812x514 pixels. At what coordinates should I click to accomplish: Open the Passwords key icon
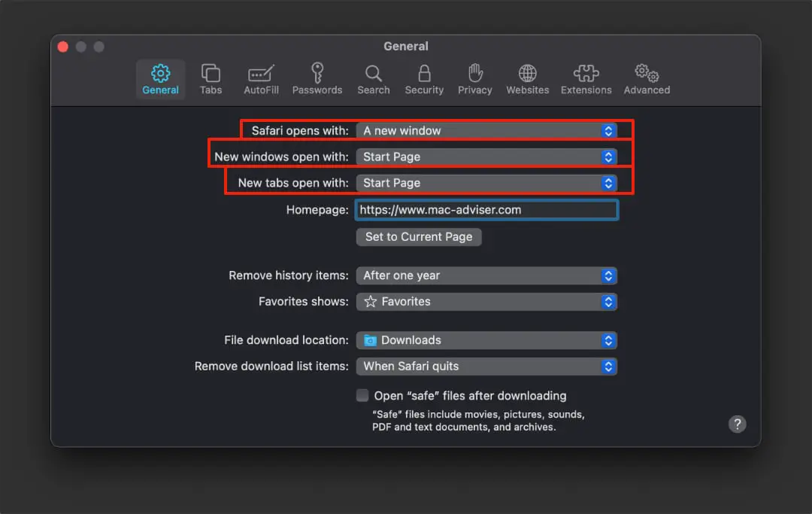click(x=317, y=73)
